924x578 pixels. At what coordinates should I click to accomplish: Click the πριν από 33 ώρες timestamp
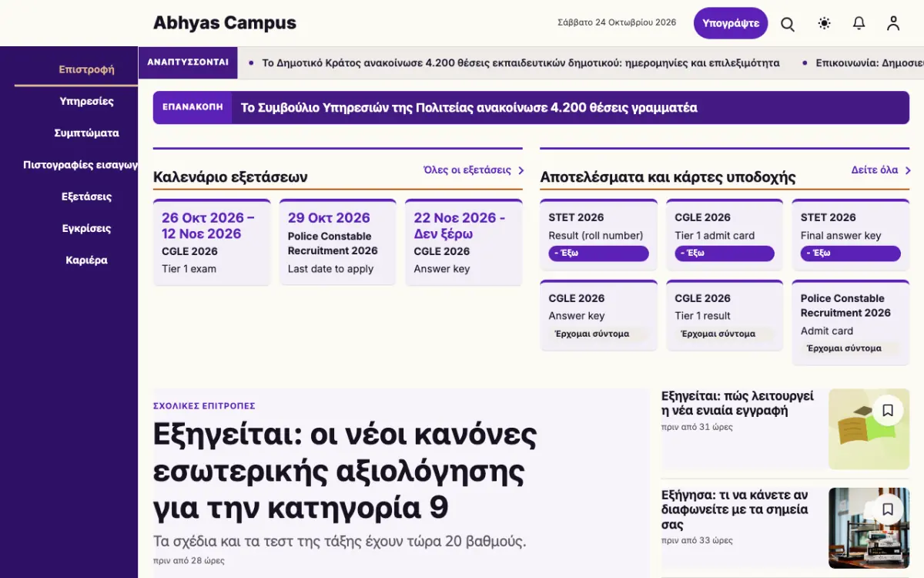pos(697,541)
